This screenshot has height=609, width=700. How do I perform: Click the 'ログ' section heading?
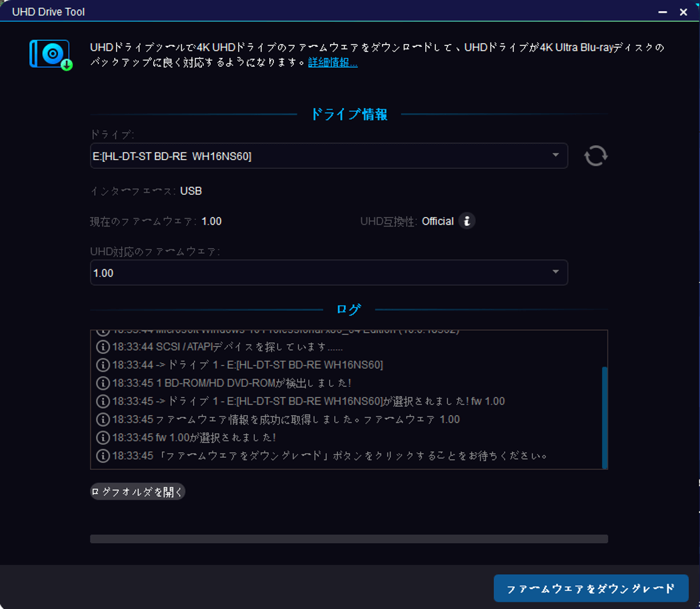(x=349, y=309)
